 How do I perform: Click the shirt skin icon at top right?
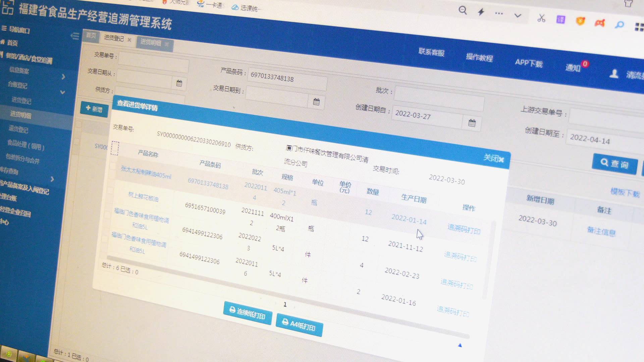628,3
